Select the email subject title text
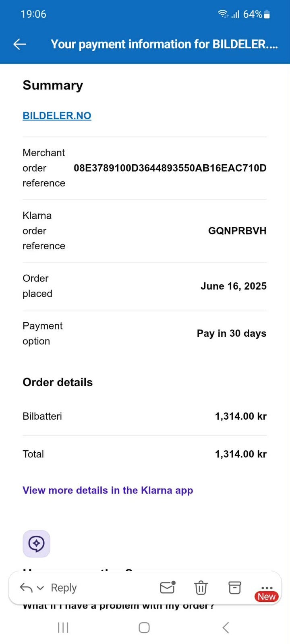Image resolution: width=290 pixels, height=644 pixels. tap(164, 44)
